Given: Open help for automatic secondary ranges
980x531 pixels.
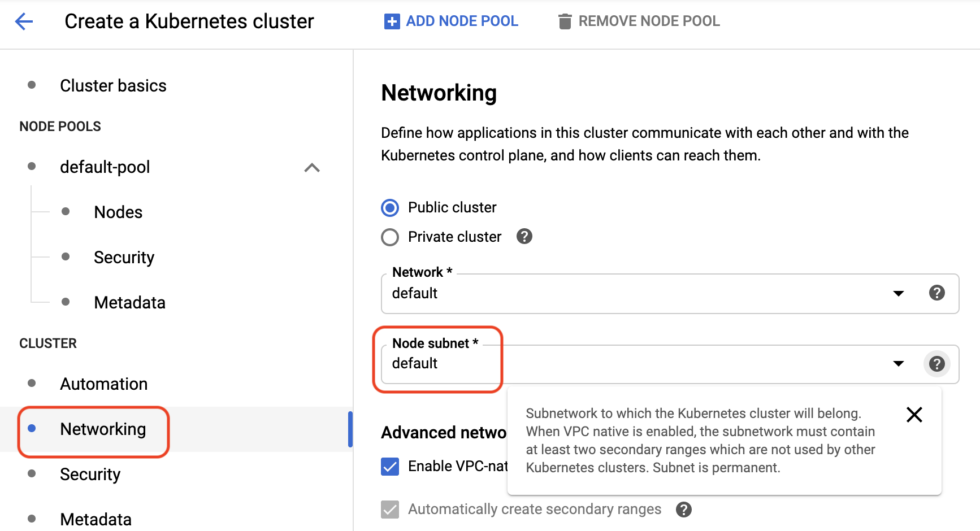Looking at the screenshot, I should (684, 510).
